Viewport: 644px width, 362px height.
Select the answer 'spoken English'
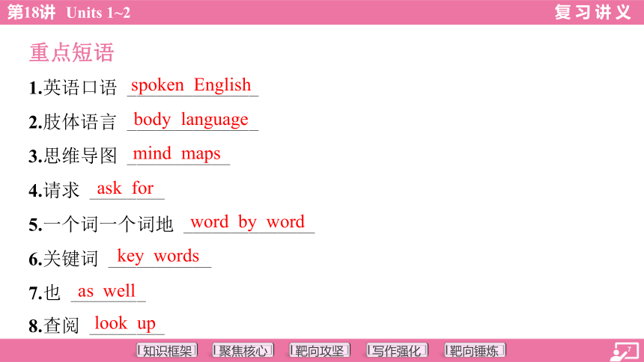191,85
